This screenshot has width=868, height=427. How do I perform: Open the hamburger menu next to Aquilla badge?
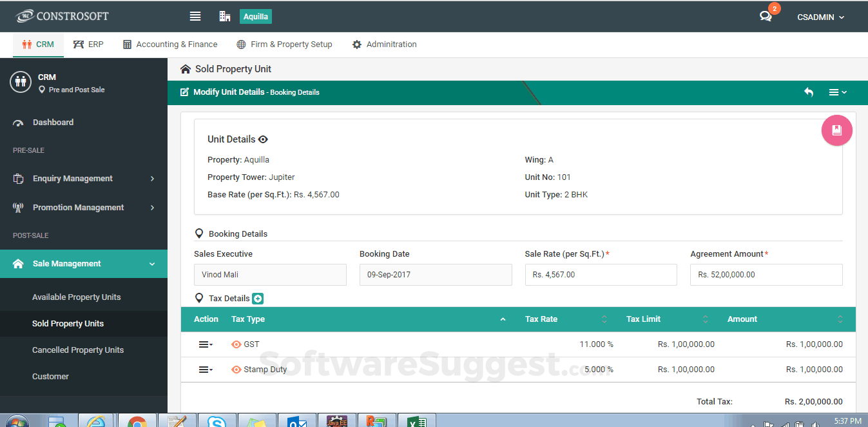pos(195,16)
